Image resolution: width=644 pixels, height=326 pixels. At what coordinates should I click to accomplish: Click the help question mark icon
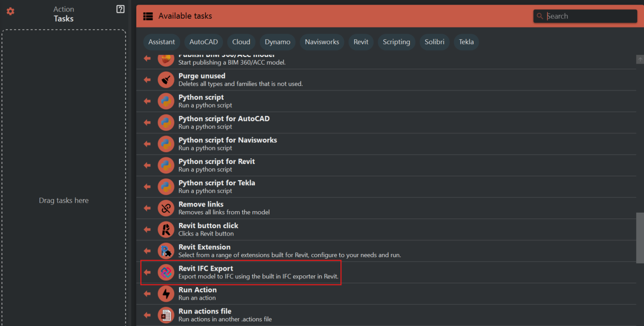[x=120, y=9]
